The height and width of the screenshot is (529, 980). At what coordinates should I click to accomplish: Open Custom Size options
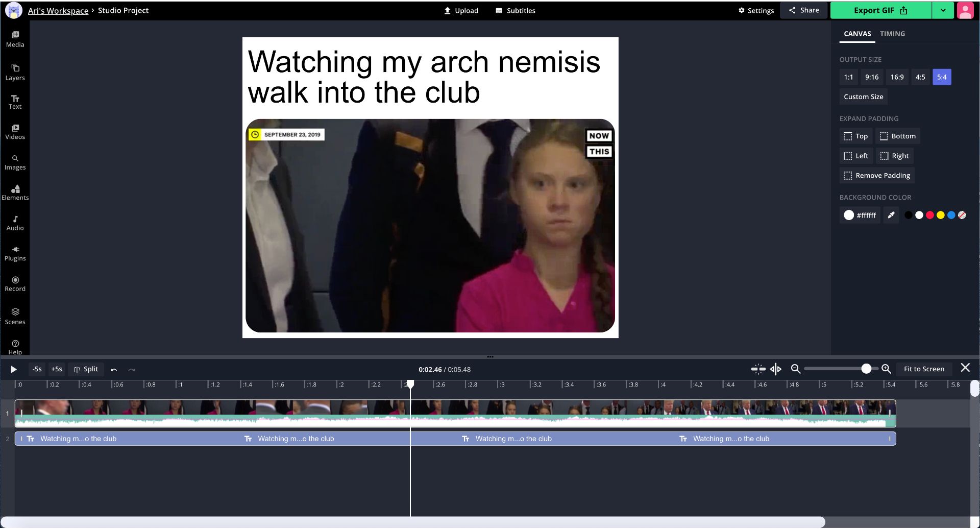pyautogui.click(x=863, y=97)
